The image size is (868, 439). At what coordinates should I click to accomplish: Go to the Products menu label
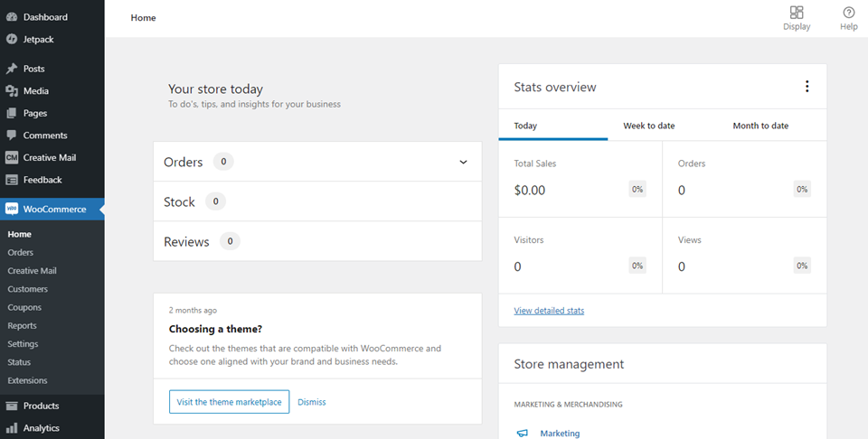point(41,406)
